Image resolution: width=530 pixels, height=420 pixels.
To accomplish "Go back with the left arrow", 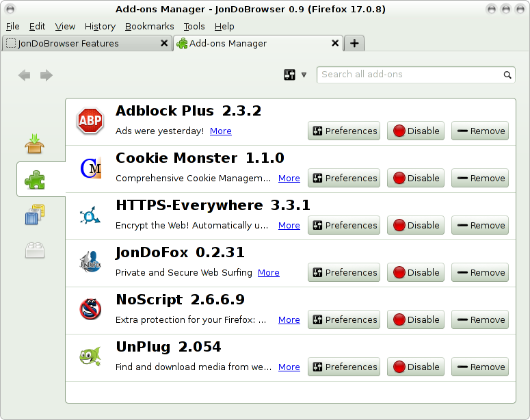I will [25, 75].
